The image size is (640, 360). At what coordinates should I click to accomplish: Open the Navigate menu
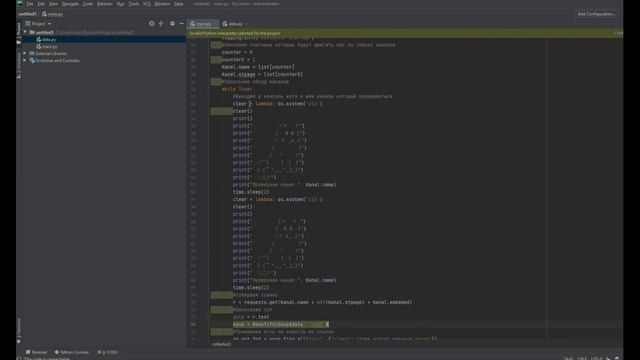(x=70, y=4)
